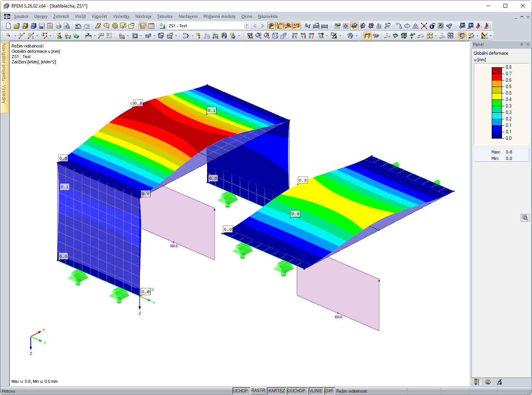Screen dimensions: 532x395
Task: Toggle the results panel button
Action: [462, 36]
